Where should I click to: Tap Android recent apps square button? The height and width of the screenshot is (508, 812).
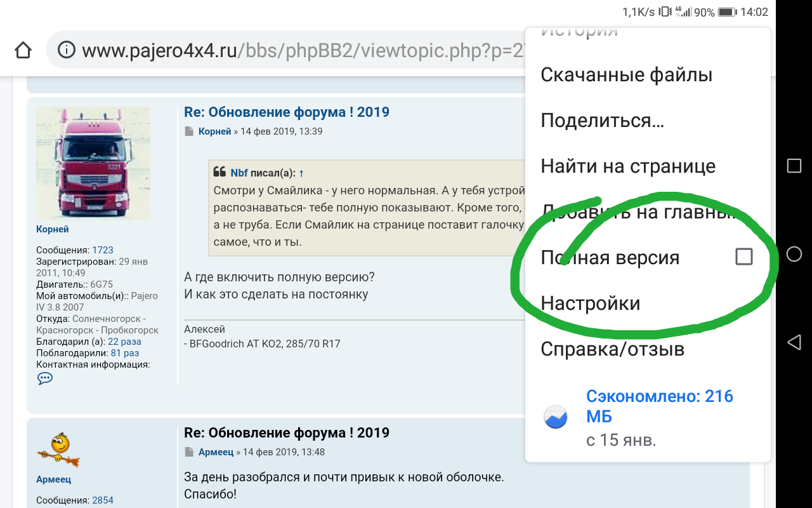[x=794, y=166]
